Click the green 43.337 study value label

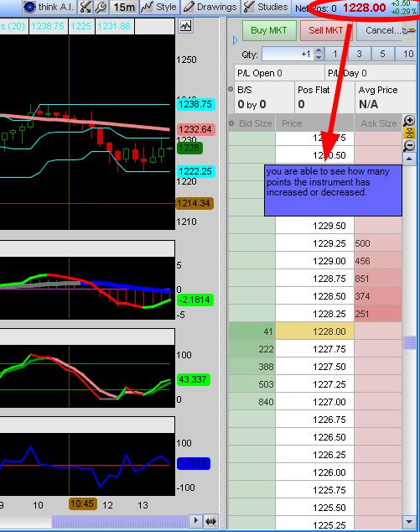[x=193, y=379]
